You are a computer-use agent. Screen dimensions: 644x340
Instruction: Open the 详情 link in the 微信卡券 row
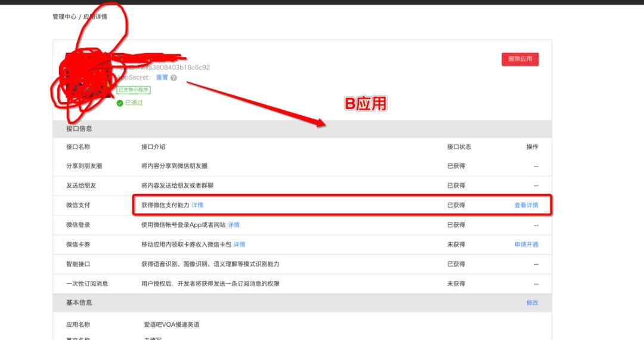coord(240,245)
